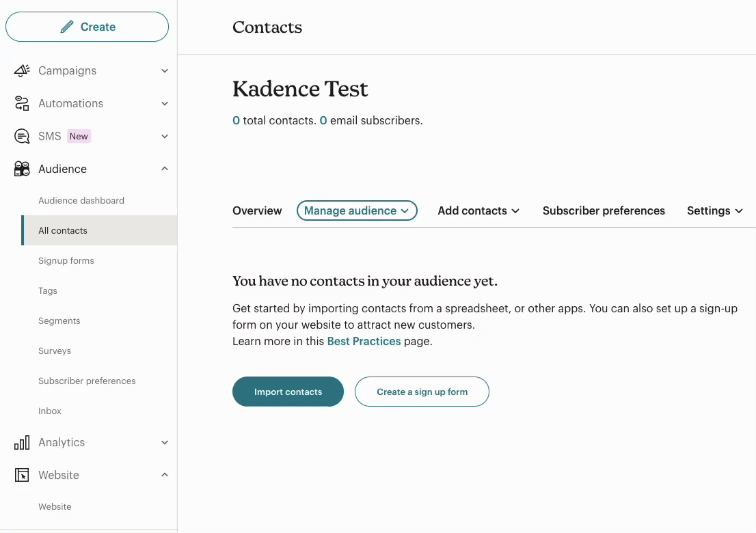Click the Import contacts button
Viewport: 756px width, 533px height.
click(x=288, y=392)
